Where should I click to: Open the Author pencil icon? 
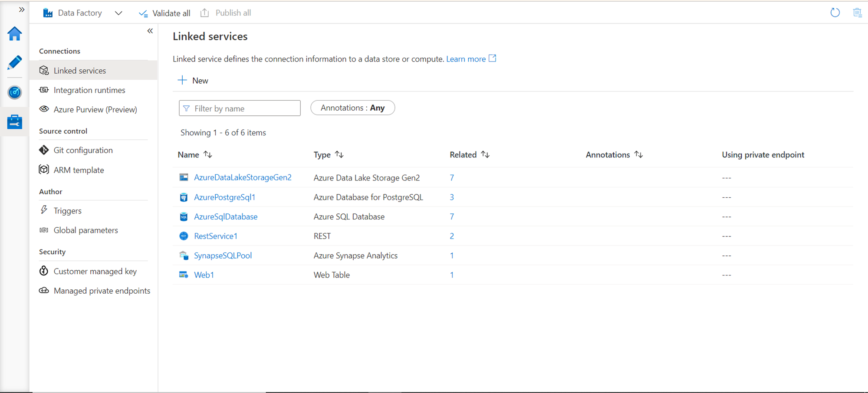pyautogui.click(x=15, y=63)
